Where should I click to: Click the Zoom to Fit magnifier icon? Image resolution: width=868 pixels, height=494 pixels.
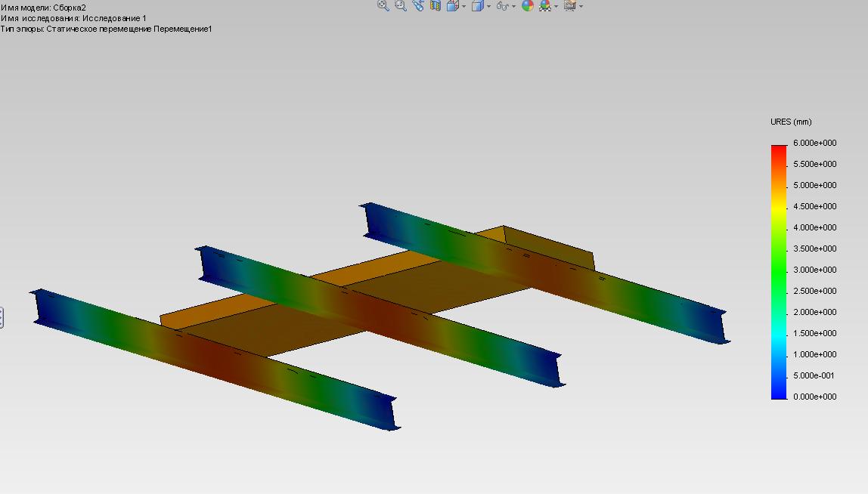pos(383,5)
